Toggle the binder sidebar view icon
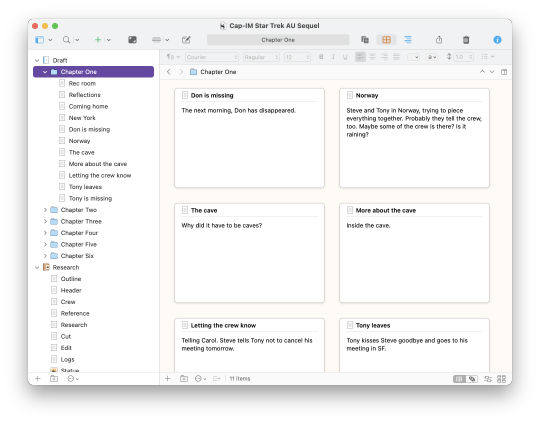Image resolution: width=540 pixels, height=422 pixels. click(x=40, y=40)
